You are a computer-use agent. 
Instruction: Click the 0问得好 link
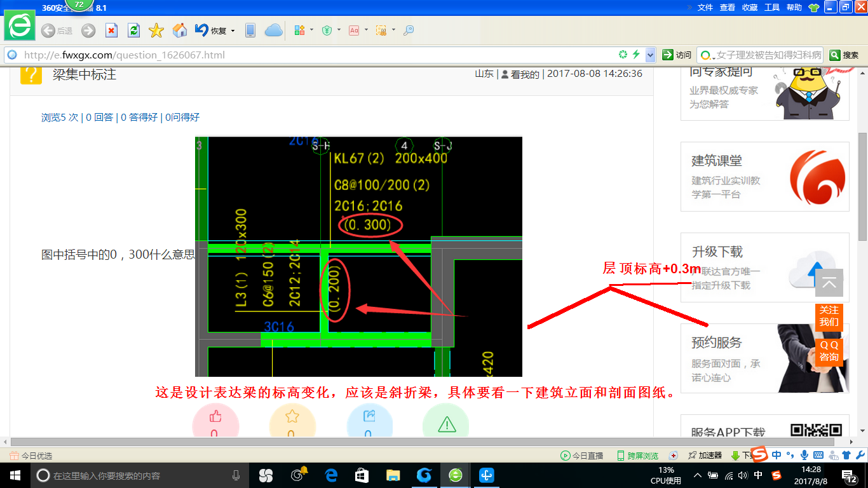click(x=182, y=117)
